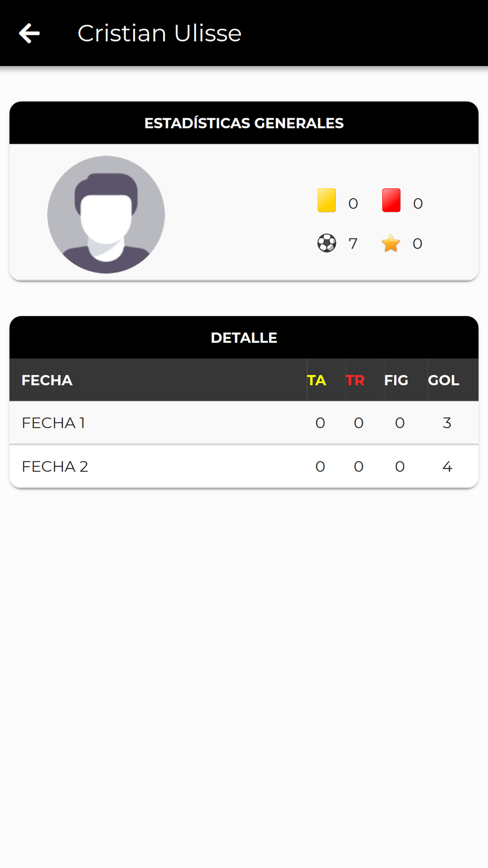Go back using the arrow icon
The image size is (488, 868).
click(29, 33)
